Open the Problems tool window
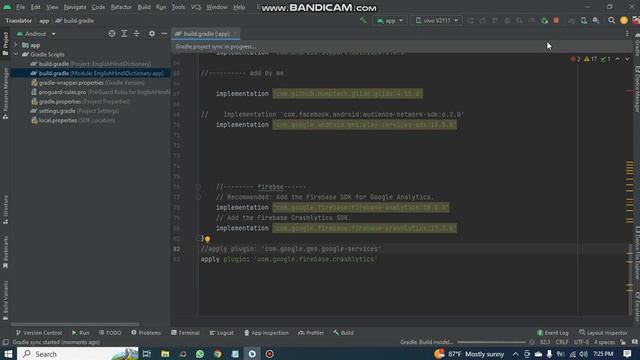Viewport: 640px width, 360px height. pos(146,333)
